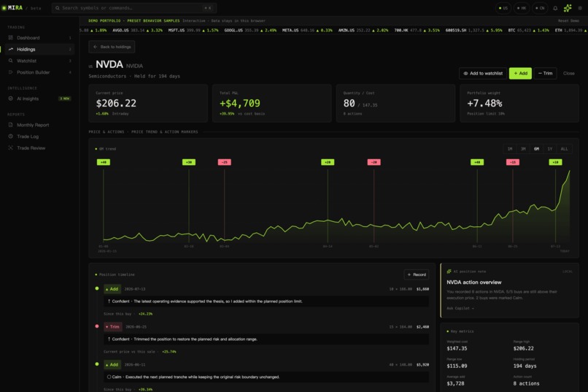Click the Record button in Position timeline
The image size is (588, 392).
(417, 274)
